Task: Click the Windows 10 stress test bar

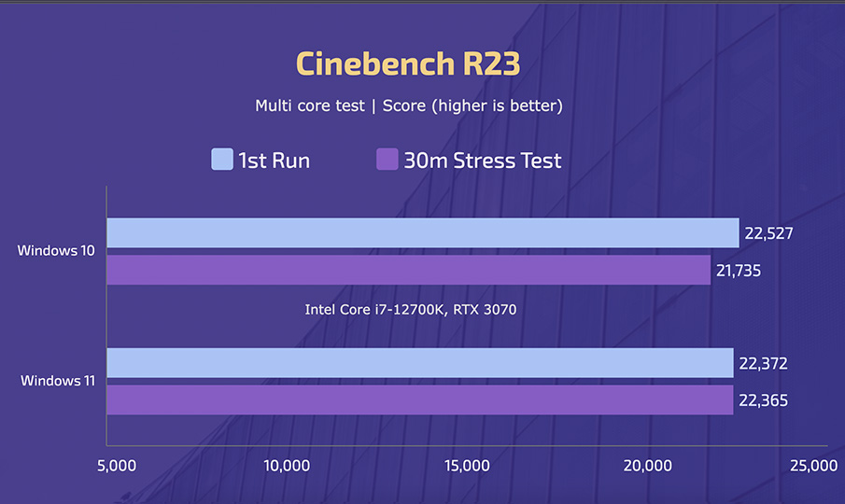Action: click(x=408, y=270)
